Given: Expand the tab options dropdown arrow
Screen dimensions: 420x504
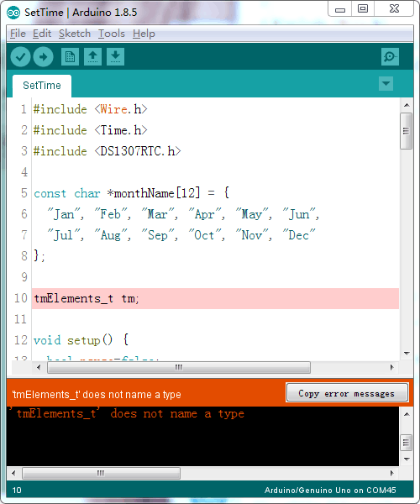Looking at the screenshot, I should pyautogui.click(x=386, y=84).
